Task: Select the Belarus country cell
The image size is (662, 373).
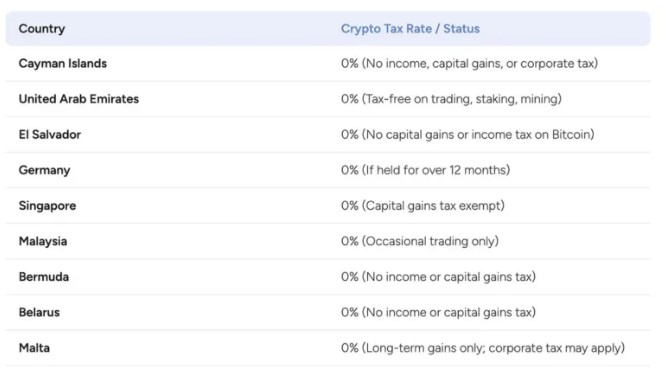Action: coord(39,312)
